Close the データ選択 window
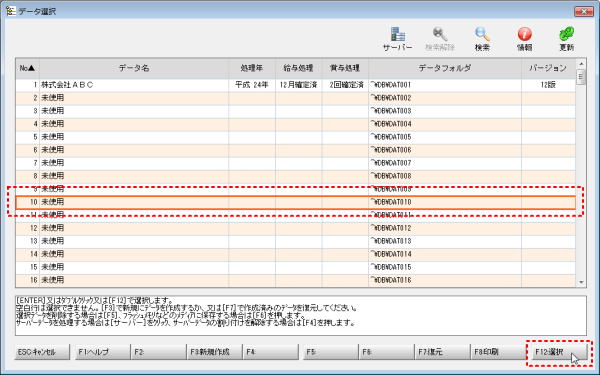This screenshot has width=600, height=375. (584, 11)
